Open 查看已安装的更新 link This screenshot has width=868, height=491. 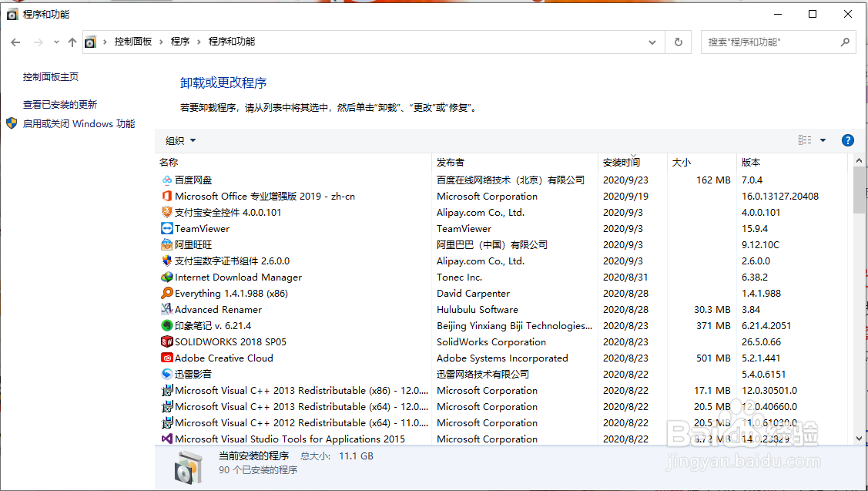tap(60, 104)
